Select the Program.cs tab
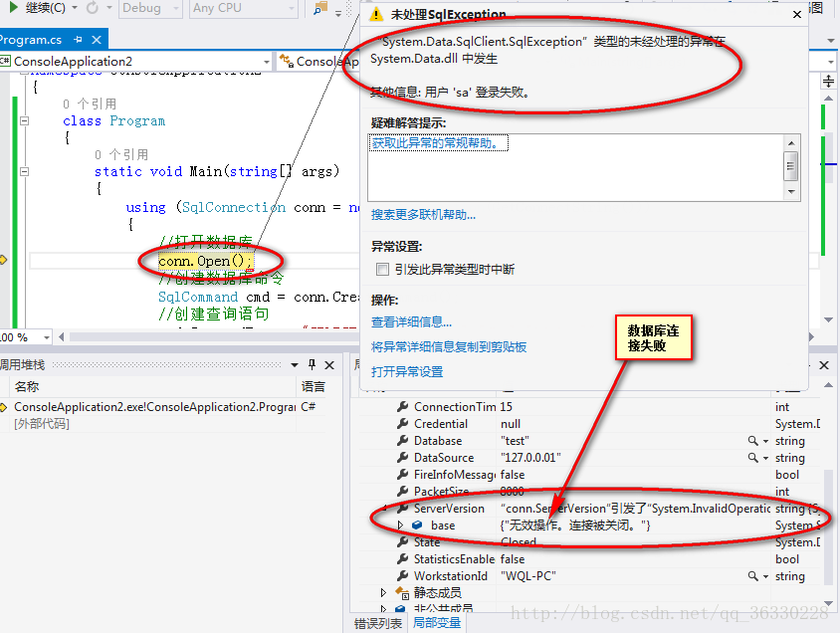The width and height of the screenshot is (840, 633). coord(31,40)
